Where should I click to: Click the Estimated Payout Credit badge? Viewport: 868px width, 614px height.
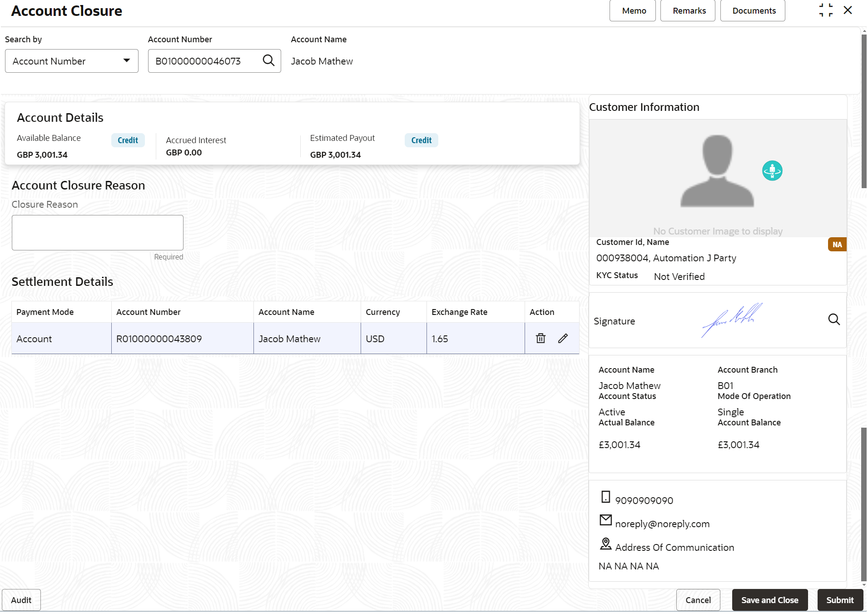coord(422,140)
